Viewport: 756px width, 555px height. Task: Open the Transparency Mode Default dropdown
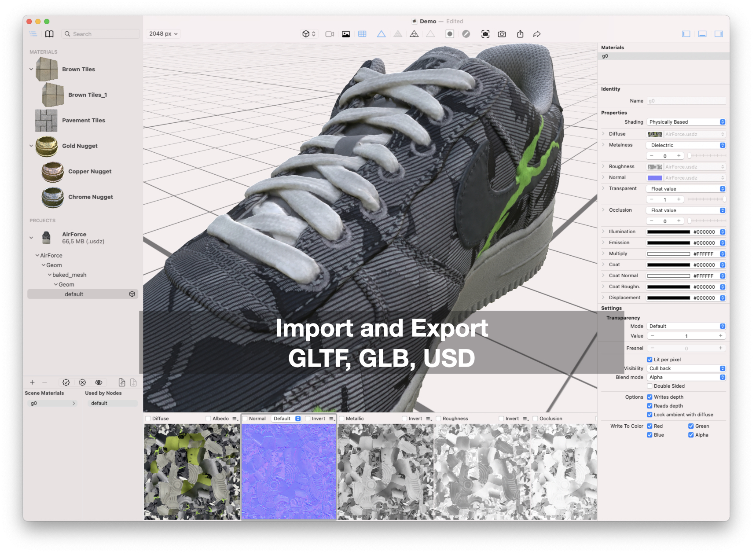tap(686, 326)
